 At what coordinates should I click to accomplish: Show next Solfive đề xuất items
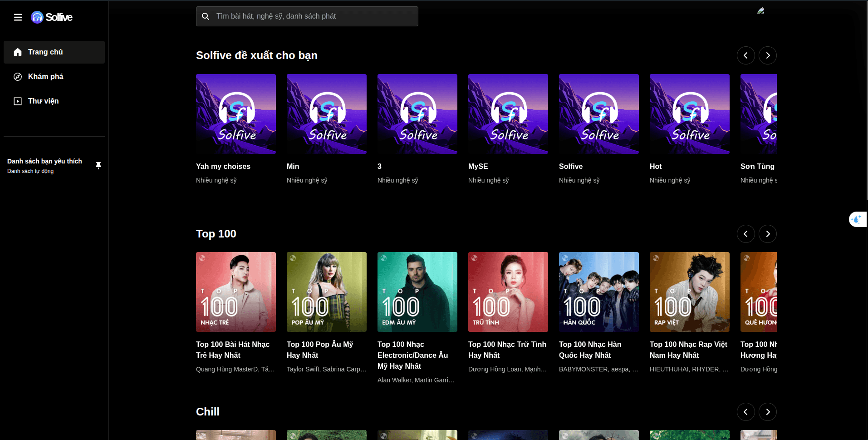(x=768, y=55)
